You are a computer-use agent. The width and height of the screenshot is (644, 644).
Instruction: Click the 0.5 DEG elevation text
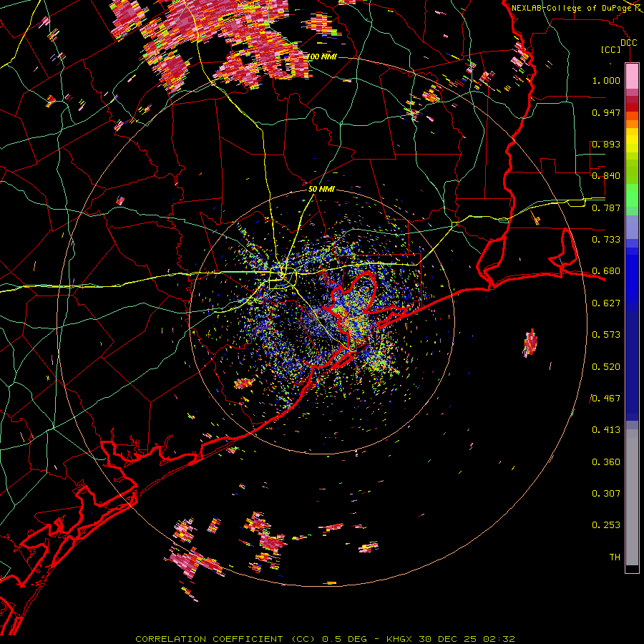[344, 639]
